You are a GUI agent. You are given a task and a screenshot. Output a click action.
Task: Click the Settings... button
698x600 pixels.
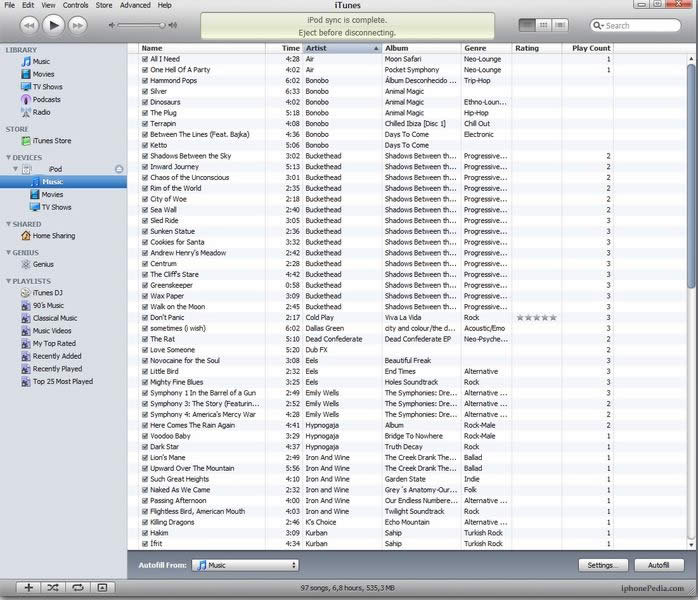tap(601, 565)
